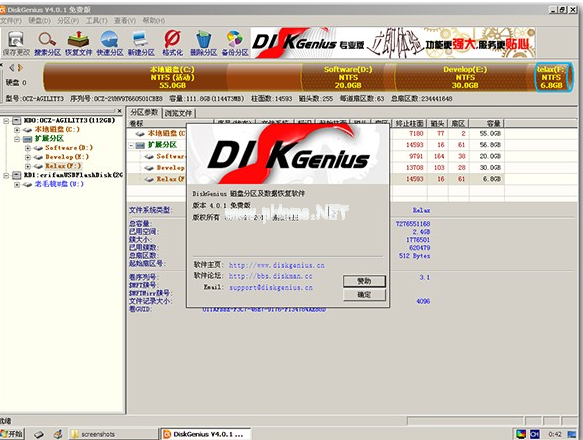The height and width of the screenshot is (440, 583).
Task: Click the 终止柱面 column header
Action: 410,123
